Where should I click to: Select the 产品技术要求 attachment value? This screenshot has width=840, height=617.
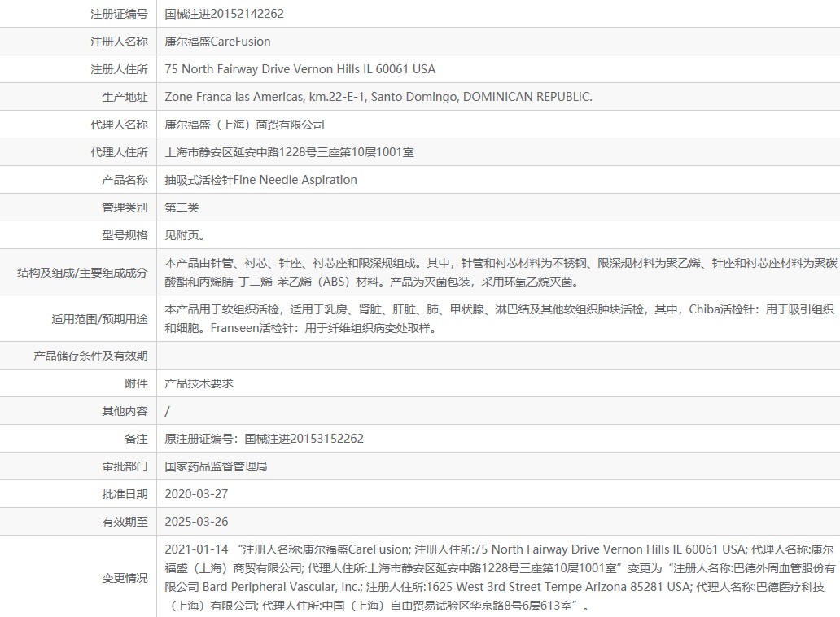click(x=199, y=383)
